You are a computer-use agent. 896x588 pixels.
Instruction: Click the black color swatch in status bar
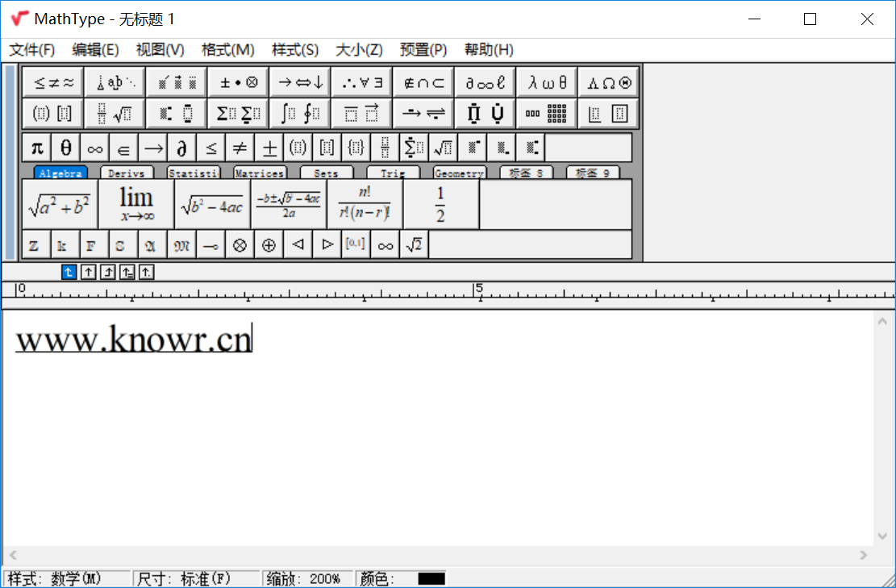431,579
